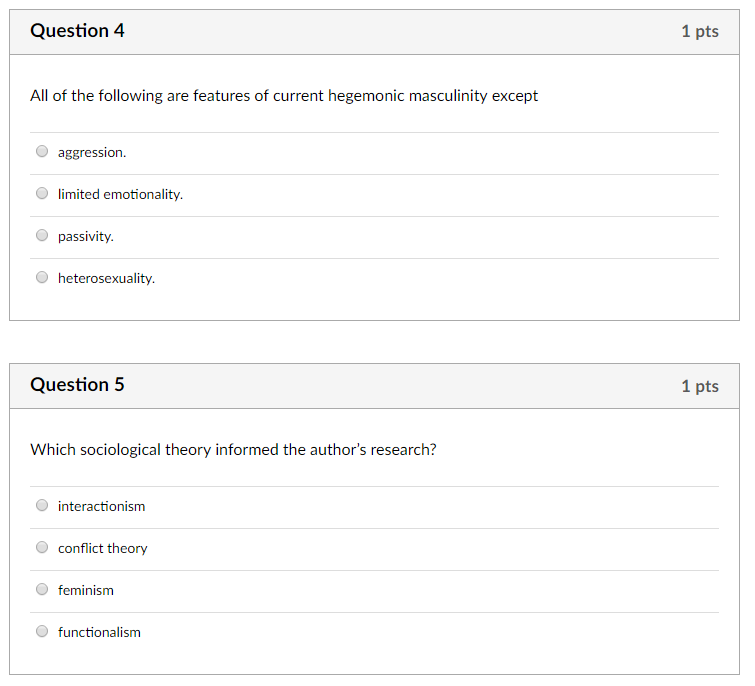
Task: Pick the 'heterosexuality.' radio option
Action: 42,277
